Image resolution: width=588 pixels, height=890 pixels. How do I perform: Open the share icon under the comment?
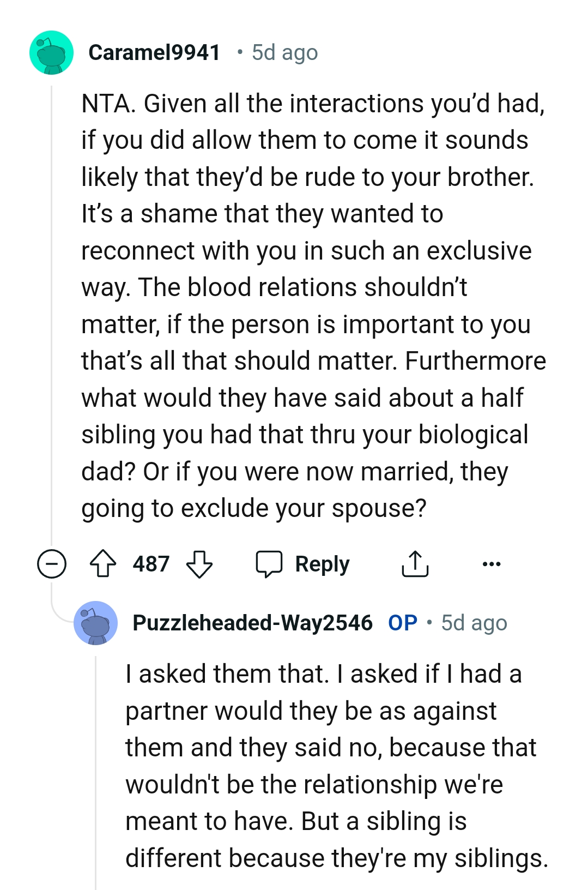(415, 564)
